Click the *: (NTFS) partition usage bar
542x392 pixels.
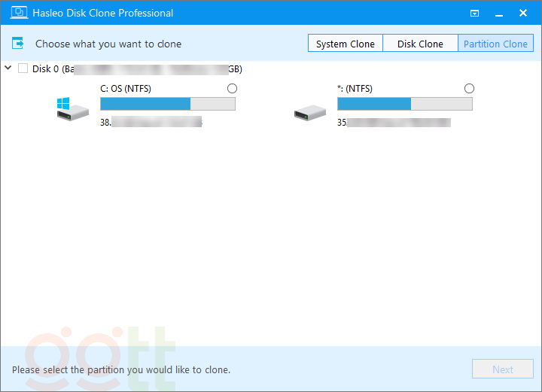(x=405, y=104)
